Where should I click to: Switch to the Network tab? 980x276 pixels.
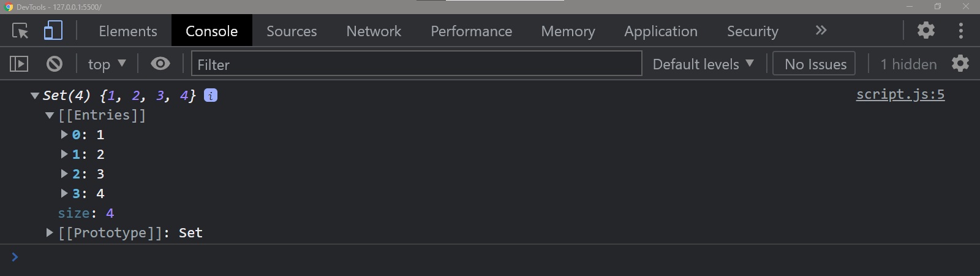coord(374,31)
